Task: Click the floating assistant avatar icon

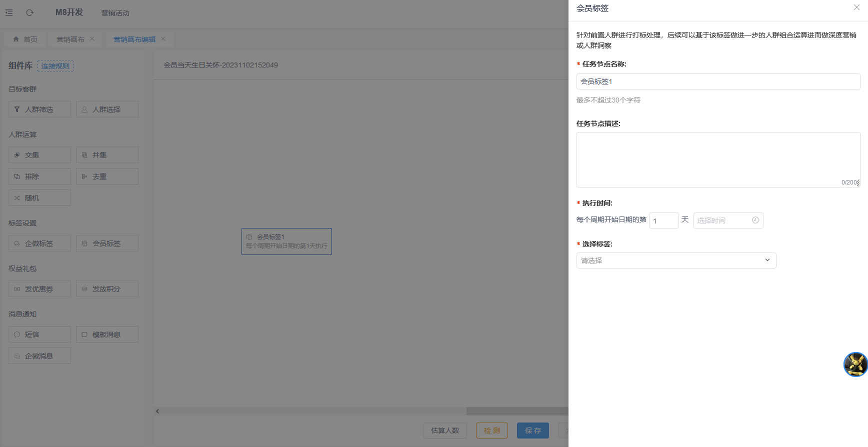Action: click(x=855, y=364)
